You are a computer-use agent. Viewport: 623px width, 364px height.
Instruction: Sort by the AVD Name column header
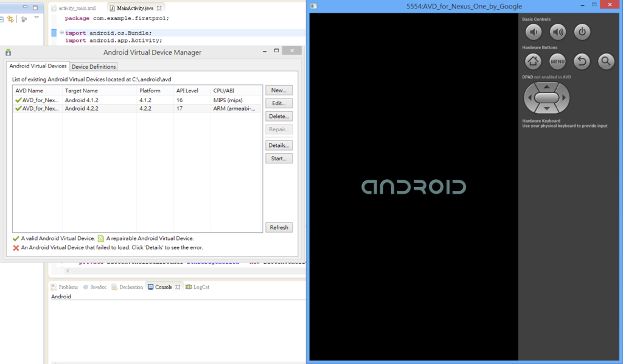click(x=37, y=91)
